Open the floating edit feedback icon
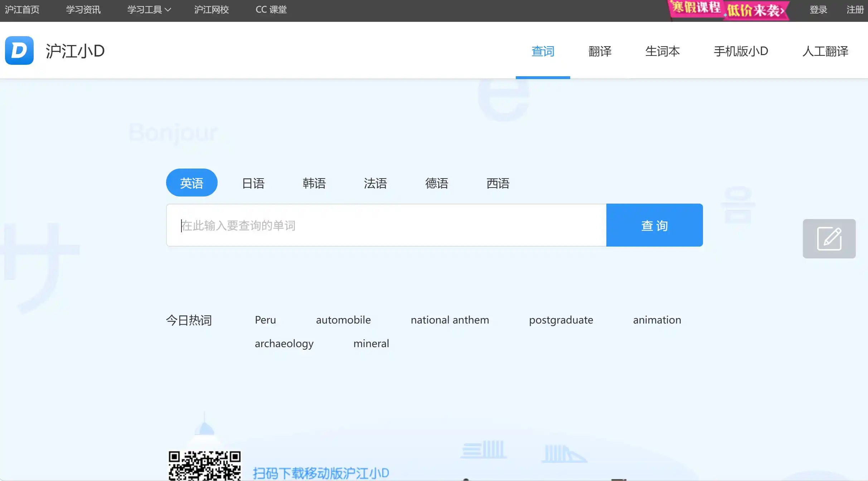 [829, 238]
